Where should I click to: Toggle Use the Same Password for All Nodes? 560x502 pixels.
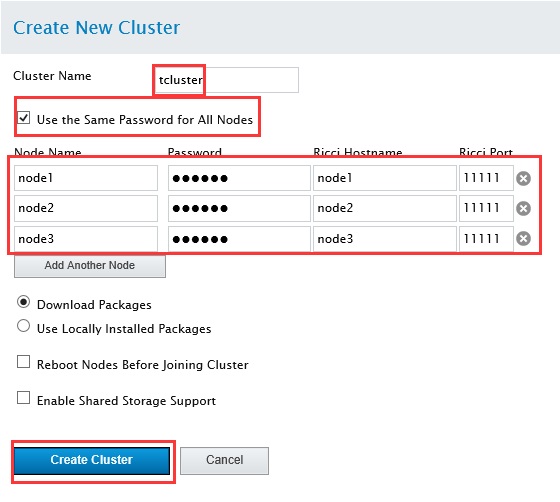click(24, 118)
